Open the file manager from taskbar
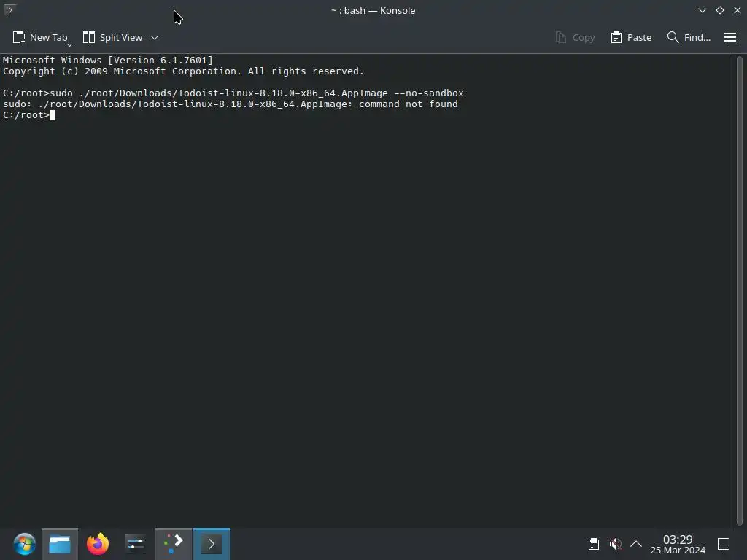 pyautogui.click(x=60, y=544)
